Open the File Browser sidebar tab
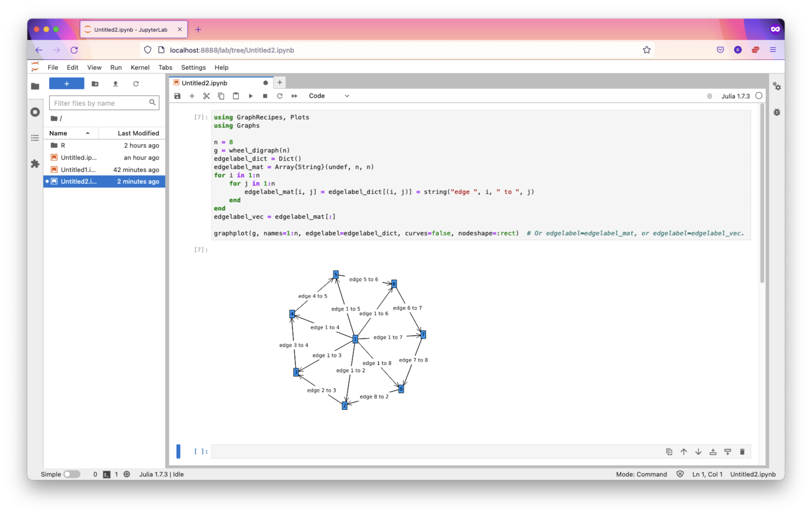 pyautogui.click(x=35, y=86)
